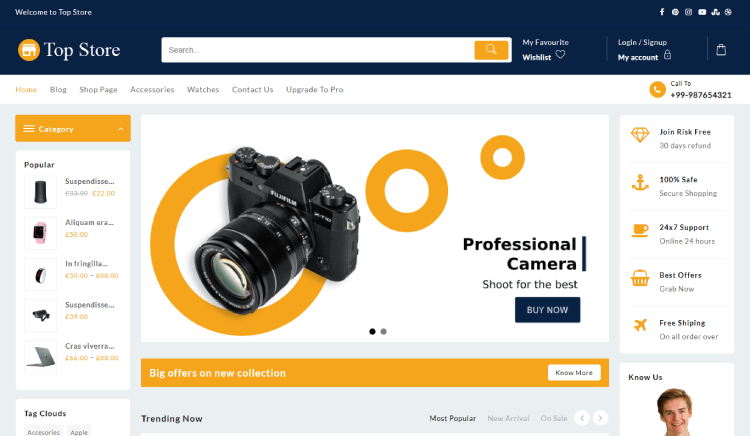The image size is (750, 436).
Task: Click the Wishlist heart icon
Action: pyautogui.click(x=560, y=56)
